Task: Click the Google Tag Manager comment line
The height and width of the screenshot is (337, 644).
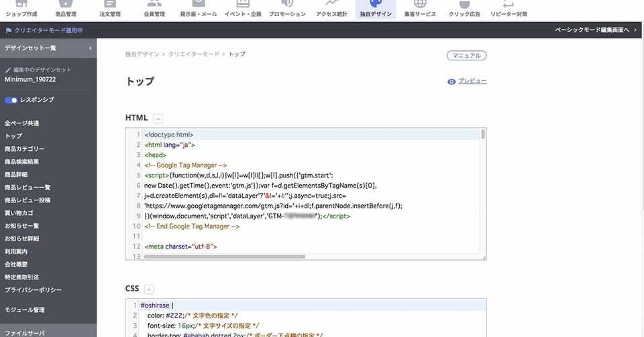Action: [x=186, y=165]
